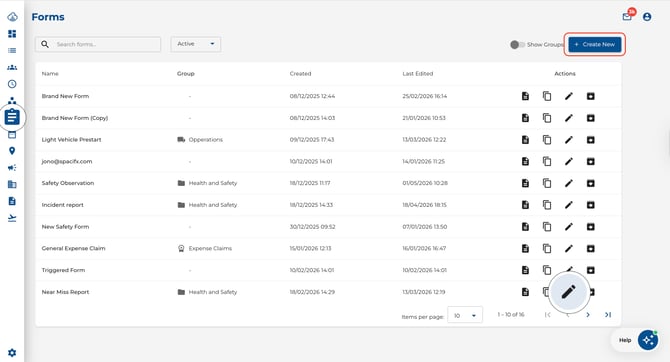
Task: Click the Group column header
Action: click(185, 74)
